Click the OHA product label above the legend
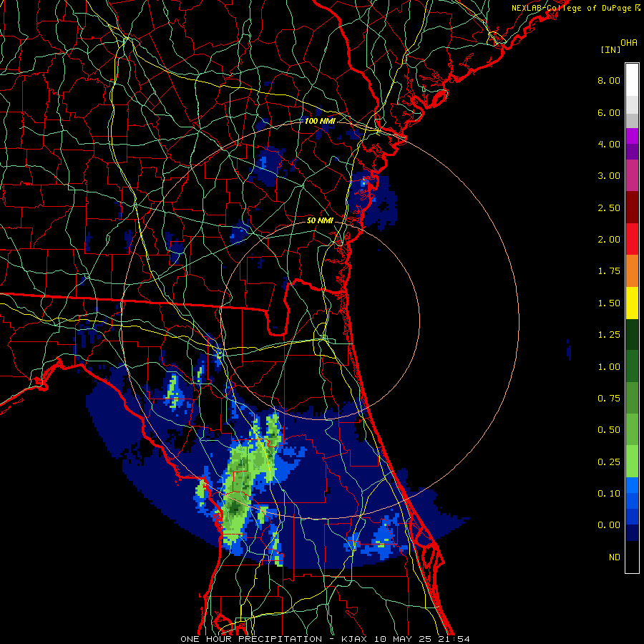644x644 pixels. pos(628,43)
